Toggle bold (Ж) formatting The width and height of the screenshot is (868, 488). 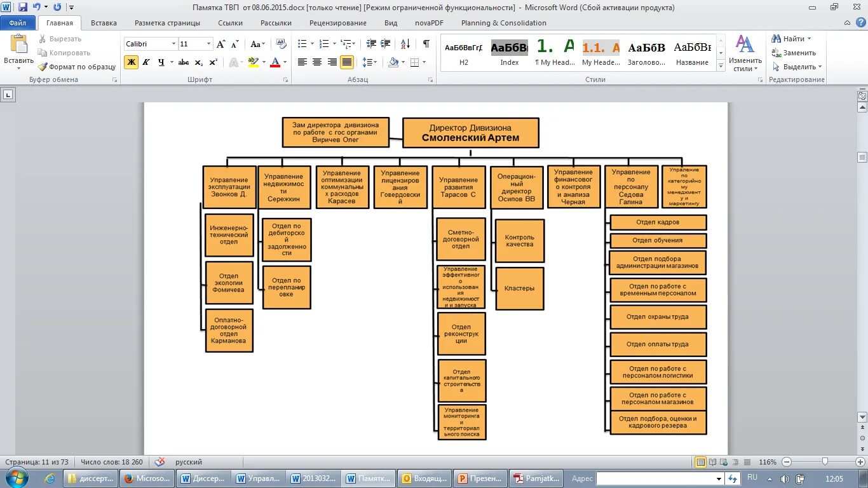[x=131, y=62]
